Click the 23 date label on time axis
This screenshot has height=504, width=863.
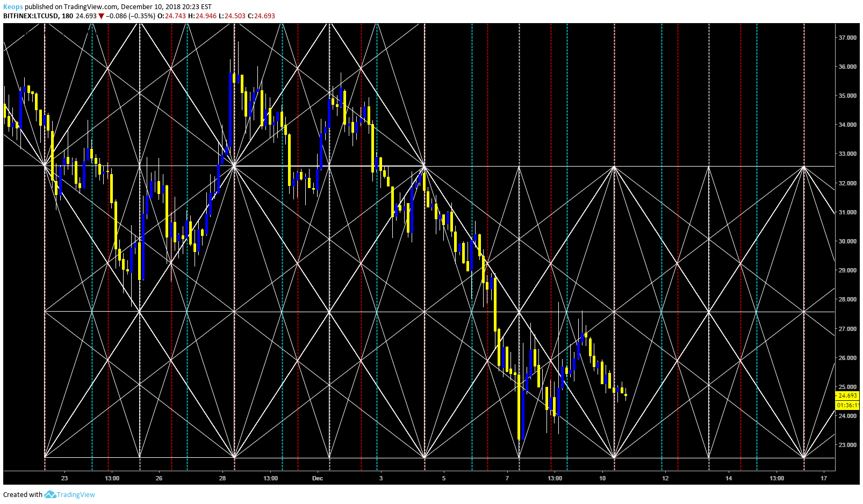[64, 478]
